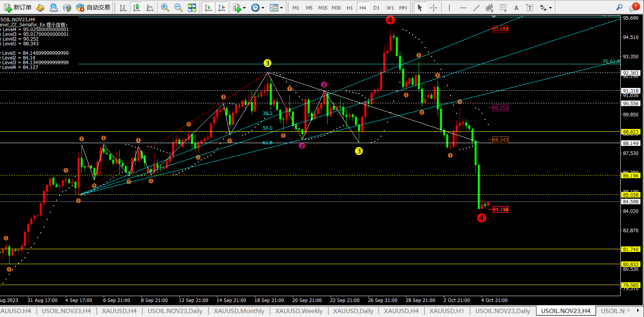Screen dimensions: 644x317
Task: Select the arrow cursor tool
Action: pyautogui.click(x=420, y=7)
